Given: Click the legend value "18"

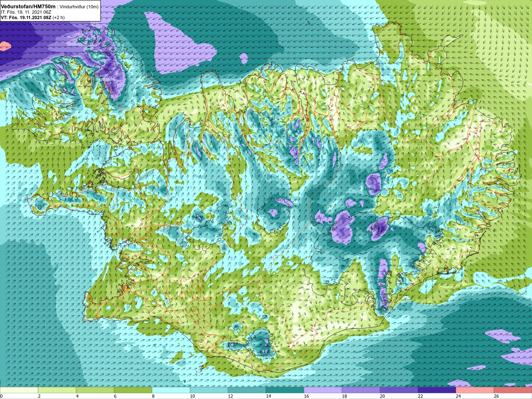Looking at the screenshot, I should 344,396.
